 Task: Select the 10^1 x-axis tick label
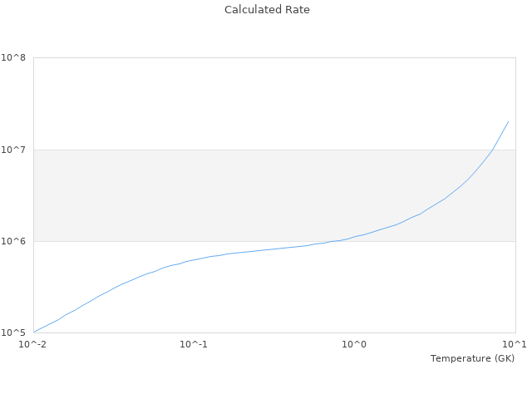(x=514, y=344)
